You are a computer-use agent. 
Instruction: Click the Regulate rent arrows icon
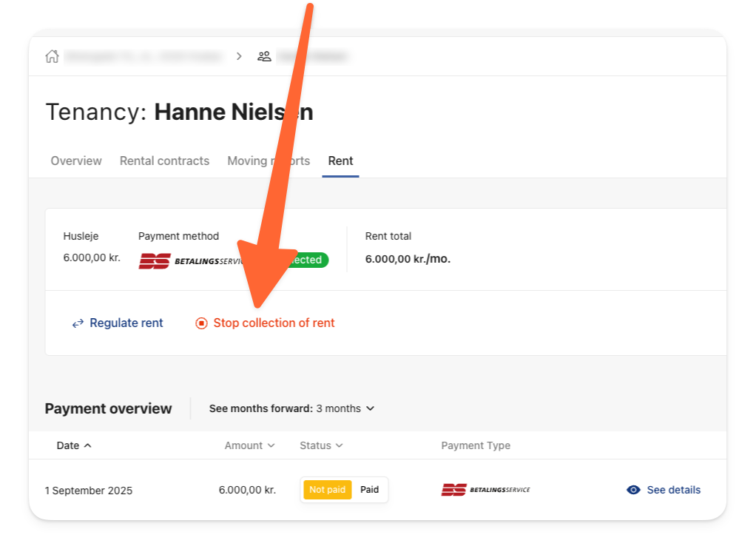pos(78,324)
